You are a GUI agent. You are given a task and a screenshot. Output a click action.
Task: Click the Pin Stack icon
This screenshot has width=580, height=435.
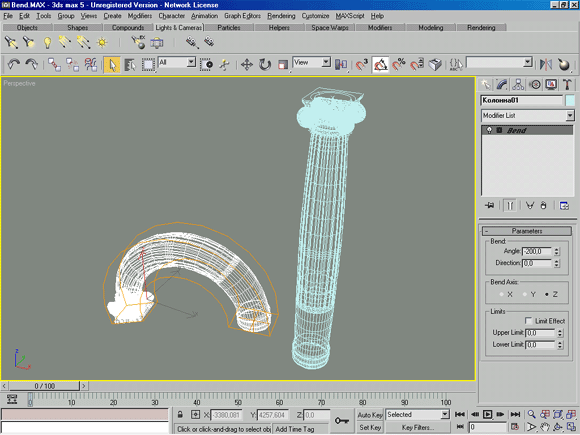click(489, 205)
